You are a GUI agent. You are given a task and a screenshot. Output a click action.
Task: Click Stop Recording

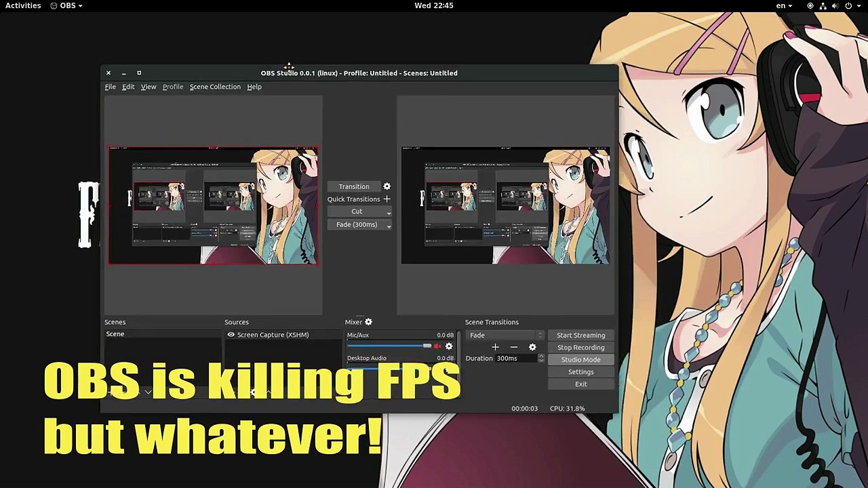tap(580, 347)
